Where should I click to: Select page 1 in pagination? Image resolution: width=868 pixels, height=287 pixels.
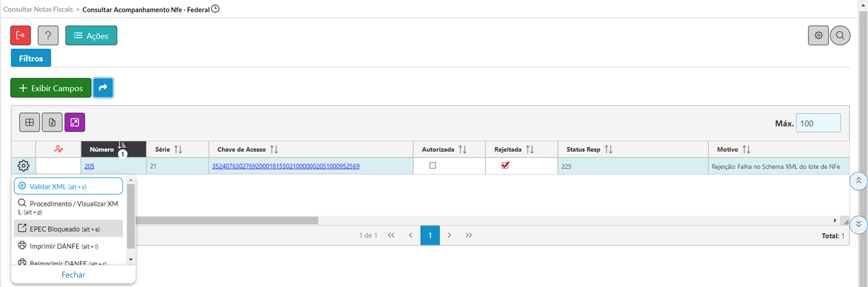[x=430, y=236]
